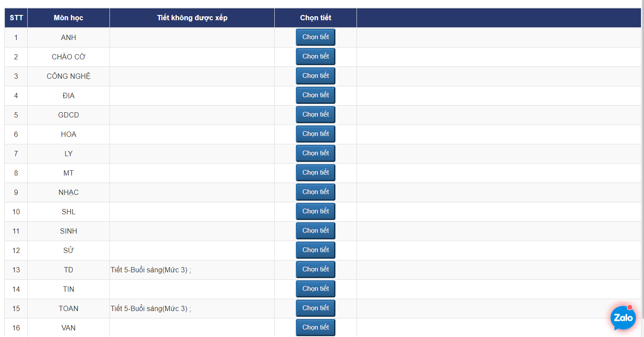Click the Tiết không được xếp header
644x337 pixels.
192,18
